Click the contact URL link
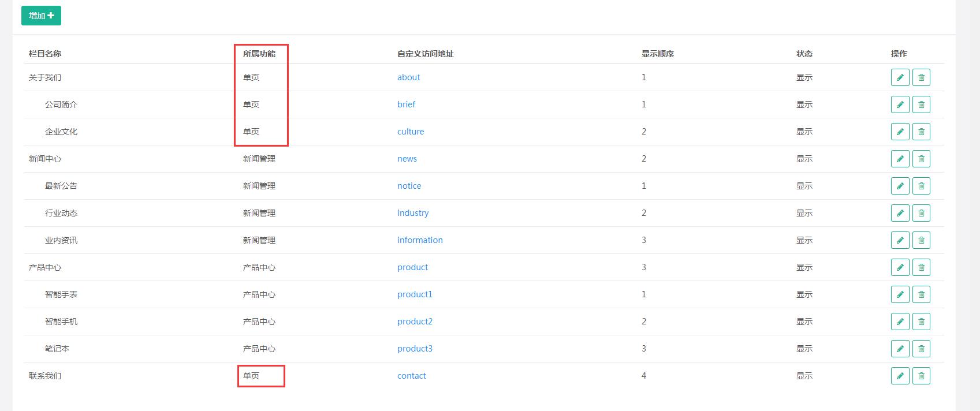Screen dimensions: 980x411 [411, 376]
